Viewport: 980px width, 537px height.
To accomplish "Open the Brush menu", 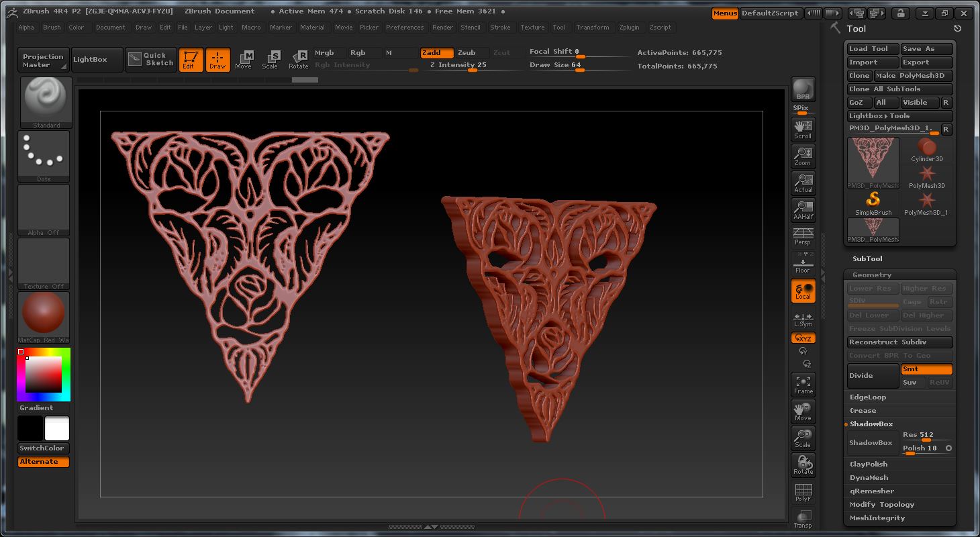I will pyautogui.click(x=52, y=28).
